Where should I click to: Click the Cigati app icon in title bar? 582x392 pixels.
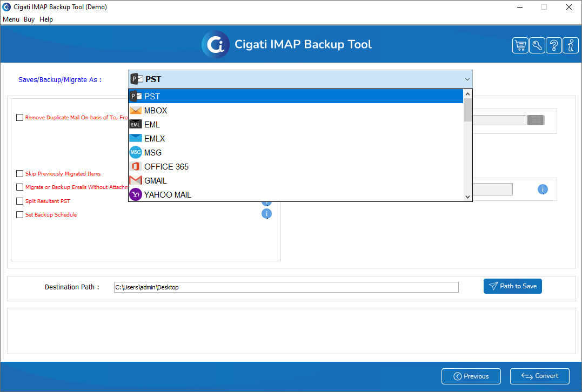tap(6, 6)
